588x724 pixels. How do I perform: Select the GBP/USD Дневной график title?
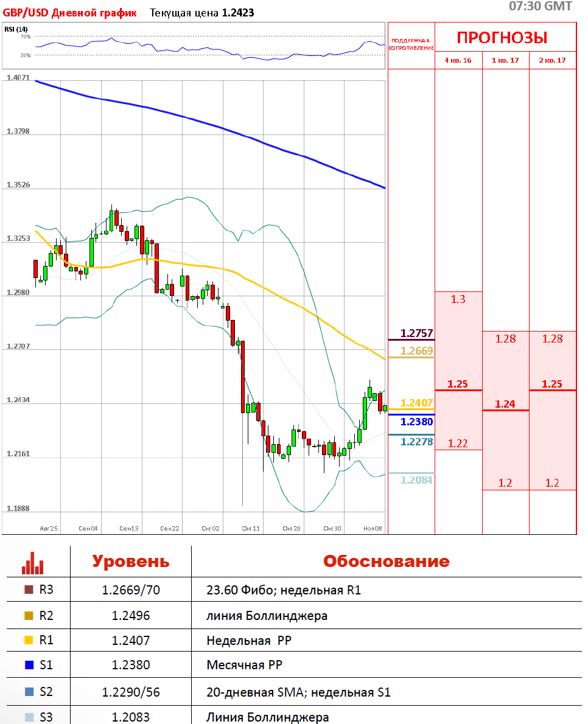pos(70,13)
